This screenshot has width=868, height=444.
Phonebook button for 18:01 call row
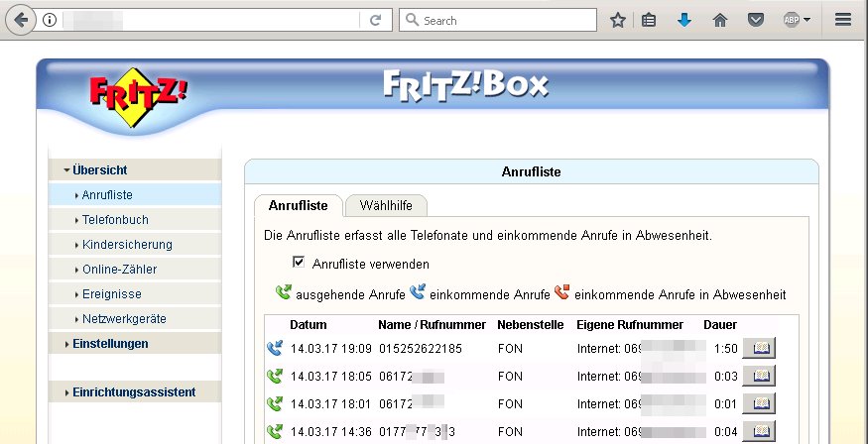click(x=759, y=403)
